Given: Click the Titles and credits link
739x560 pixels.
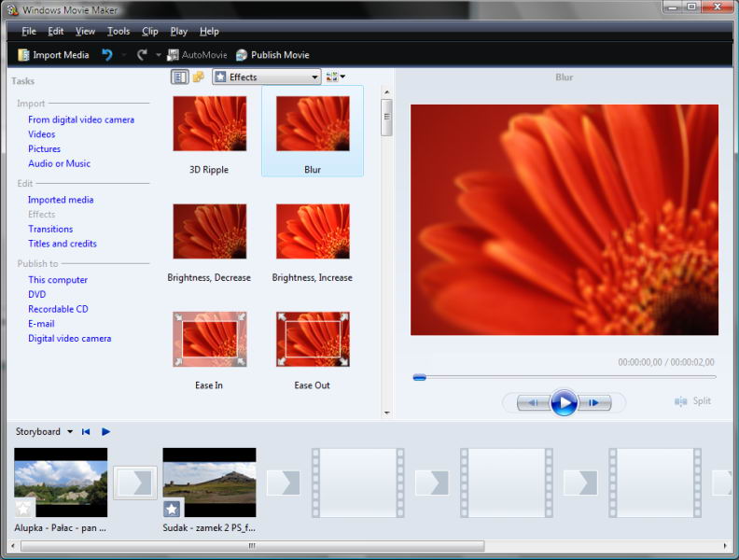Looking at the screenshot, I should (x=63, y=244).
